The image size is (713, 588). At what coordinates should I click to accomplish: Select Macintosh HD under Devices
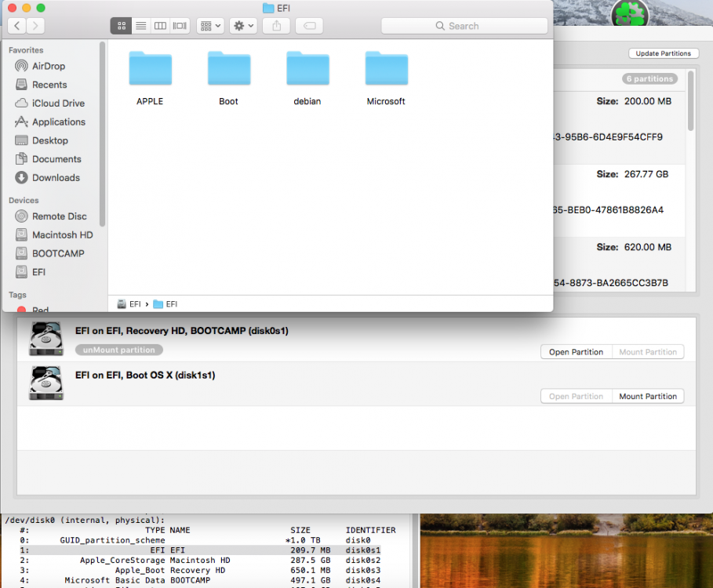coord(62,235)
